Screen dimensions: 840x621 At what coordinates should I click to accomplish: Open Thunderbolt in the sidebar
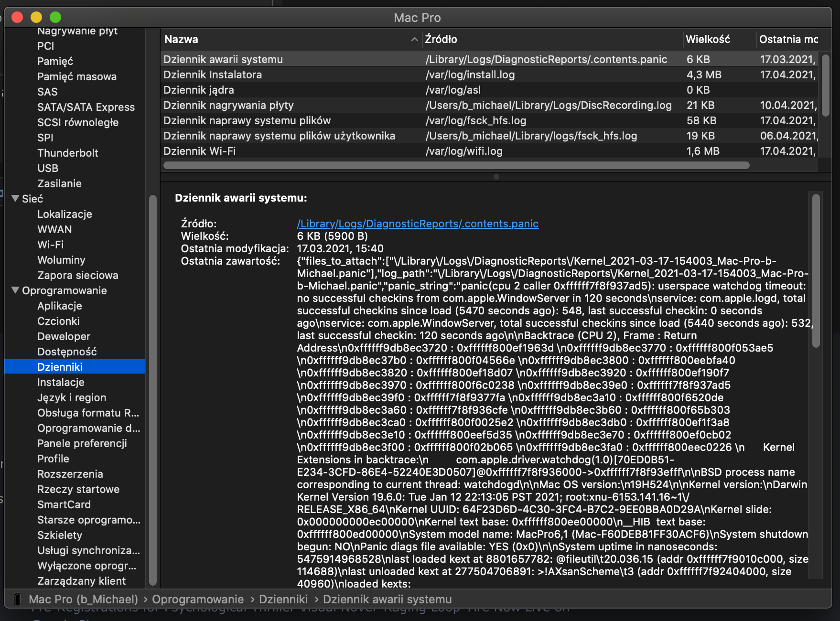pos(68,153)
